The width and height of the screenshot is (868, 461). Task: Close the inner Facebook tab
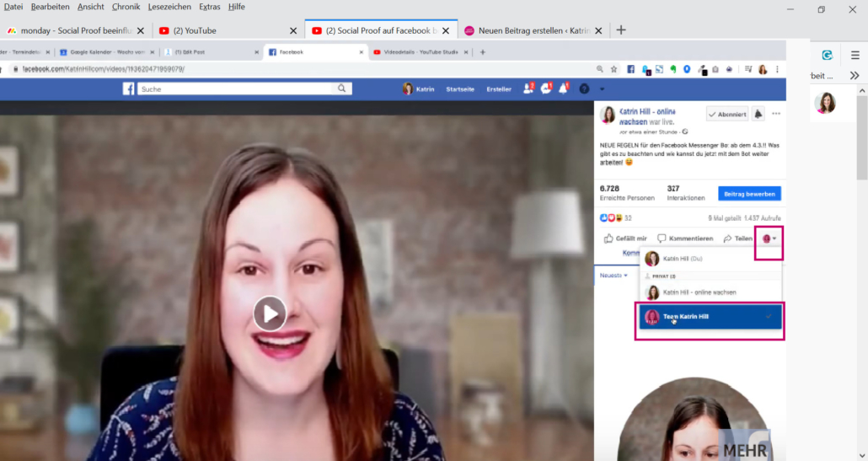(x=361, y=52)
